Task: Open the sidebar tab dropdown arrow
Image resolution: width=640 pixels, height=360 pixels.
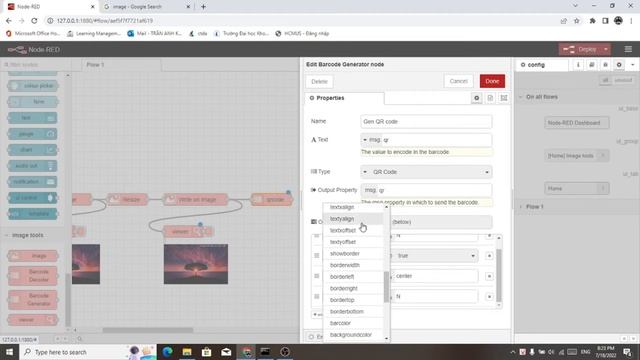Action: click(x=633, y=65)
